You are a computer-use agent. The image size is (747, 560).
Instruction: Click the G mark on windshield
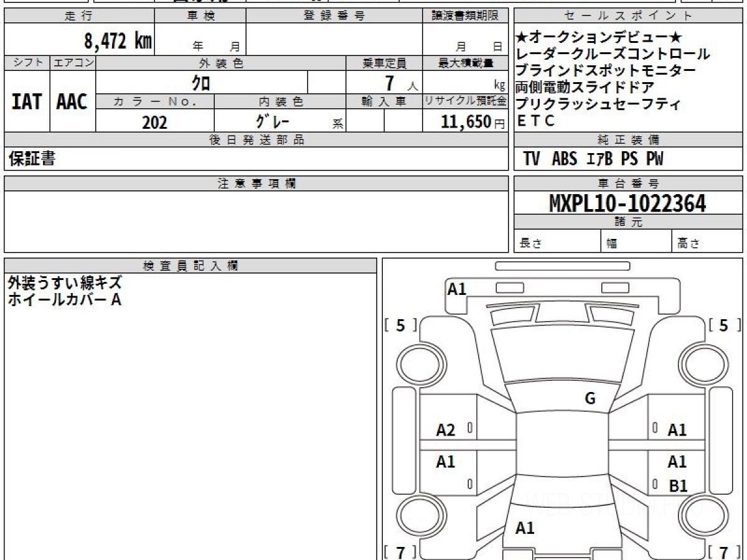click(590, 399)
